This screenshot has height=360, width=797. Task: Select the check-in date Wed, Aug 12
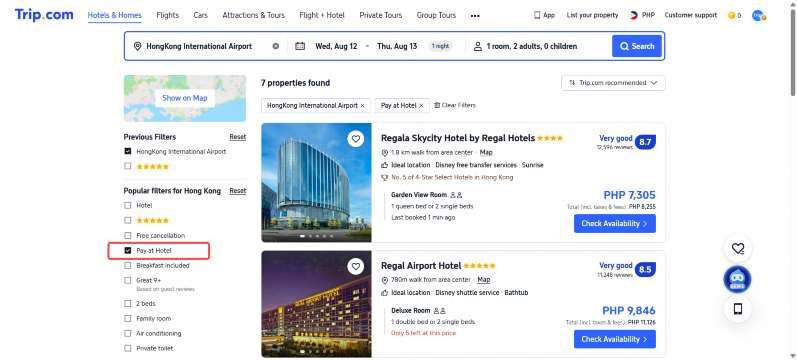336,46
